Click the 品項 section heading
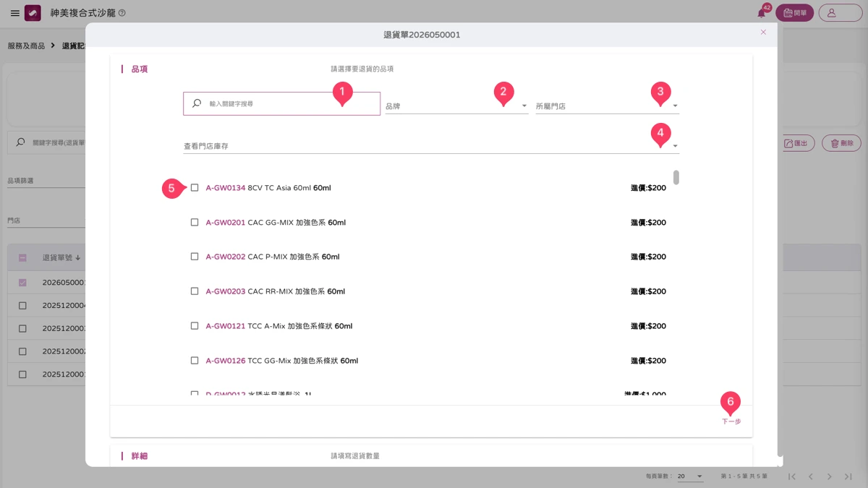 coord(140,69)
